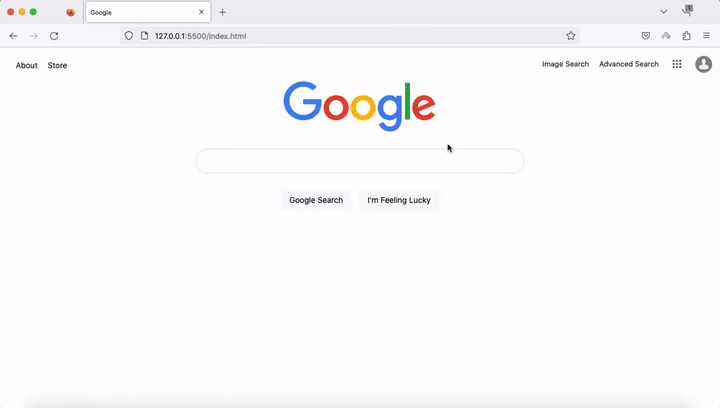The image size is (720, 408).
Task: Open Firefox extensions puzzle icon
Action: (686, 36)
